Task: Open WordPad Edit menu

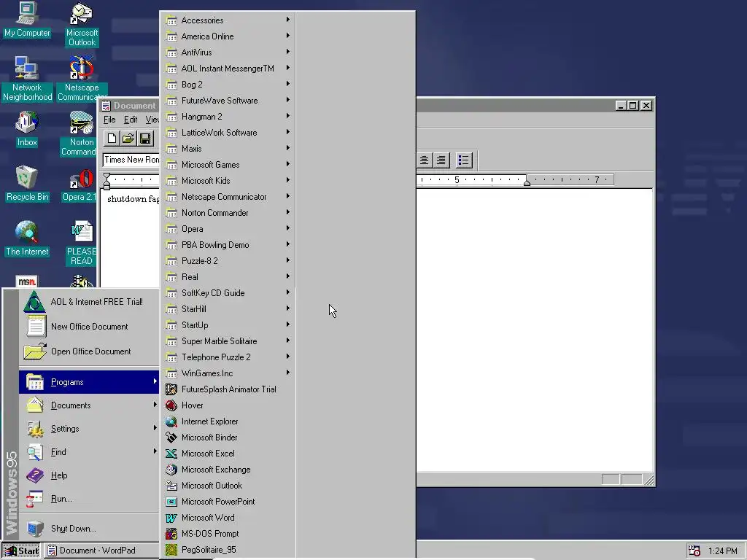Action: [130, 120]
